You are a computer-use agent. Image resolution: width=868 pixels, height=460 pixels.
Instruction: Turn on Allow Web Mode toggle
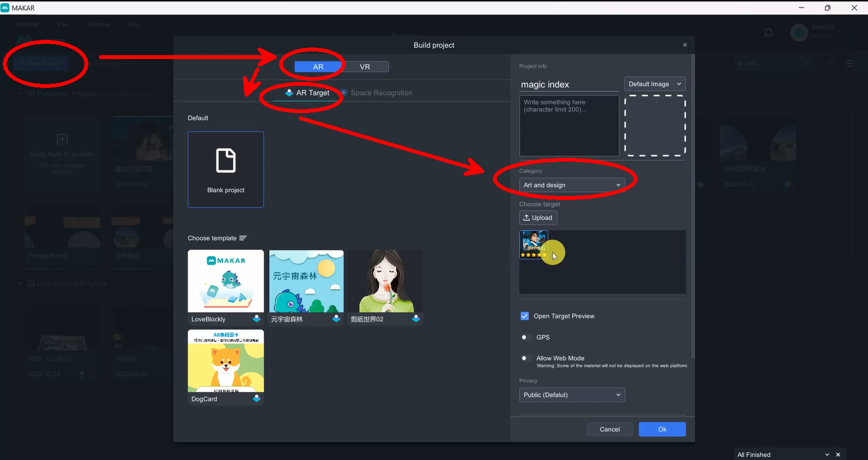click(525, 358)
